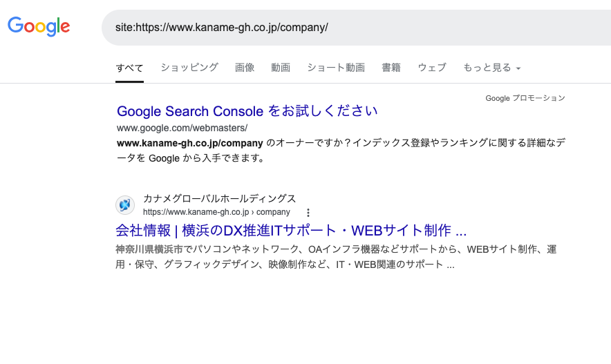
Task: Expand the もっと見る dropdown arrow
Action: pos(518,68)
